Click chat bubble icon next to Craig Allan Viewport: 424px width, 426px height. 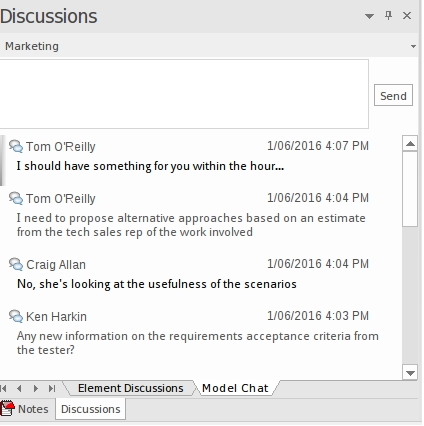[x=16, y=264]
